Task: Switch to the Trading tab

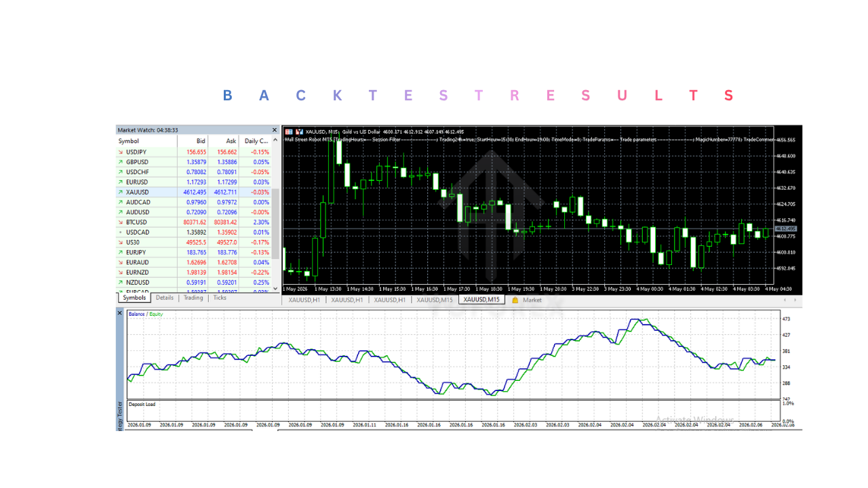Action: pyautogui.click(x=193, y=298)
